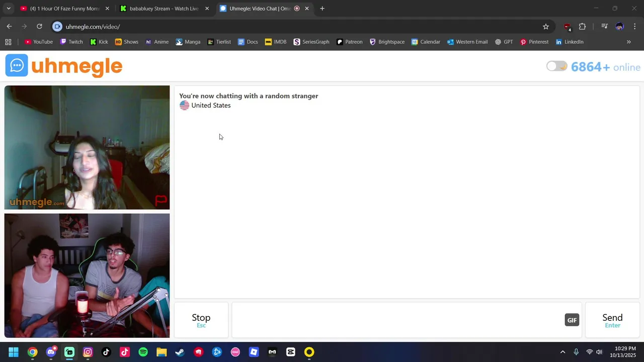Open the GPT bookmark
Viewport: 644px width, 362px height.
(504, 42)
